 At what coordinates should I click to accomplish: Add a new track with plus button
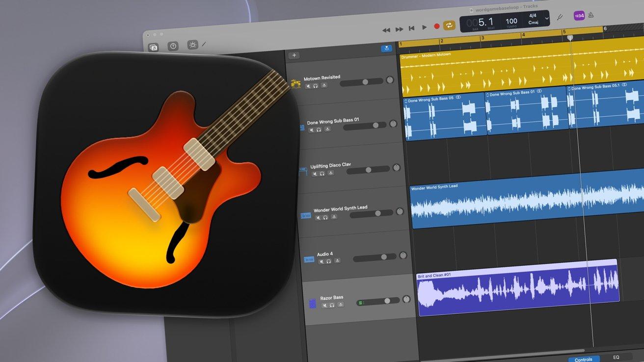point(294,55)
